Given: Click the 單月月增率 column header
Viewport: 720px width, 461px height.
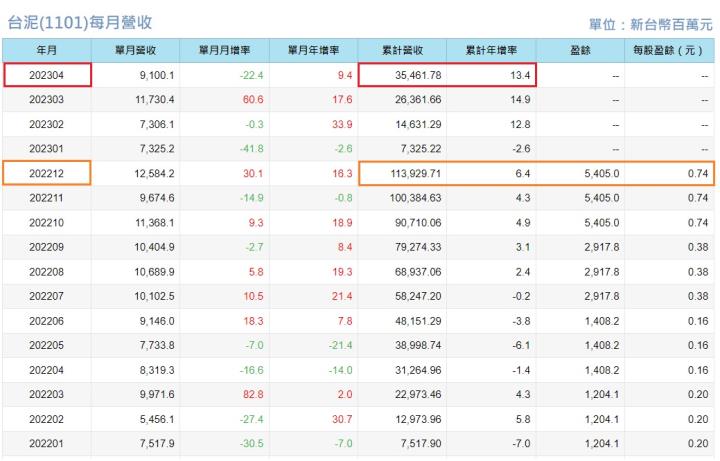Looking at the screenshot, I should (x=225, y=50).
